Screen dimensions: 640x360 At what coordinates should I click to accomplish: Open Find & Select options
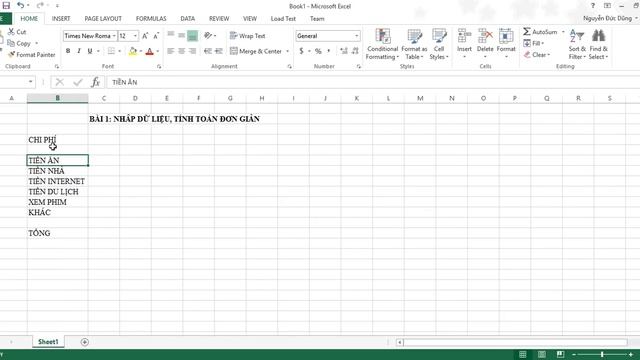598,44
